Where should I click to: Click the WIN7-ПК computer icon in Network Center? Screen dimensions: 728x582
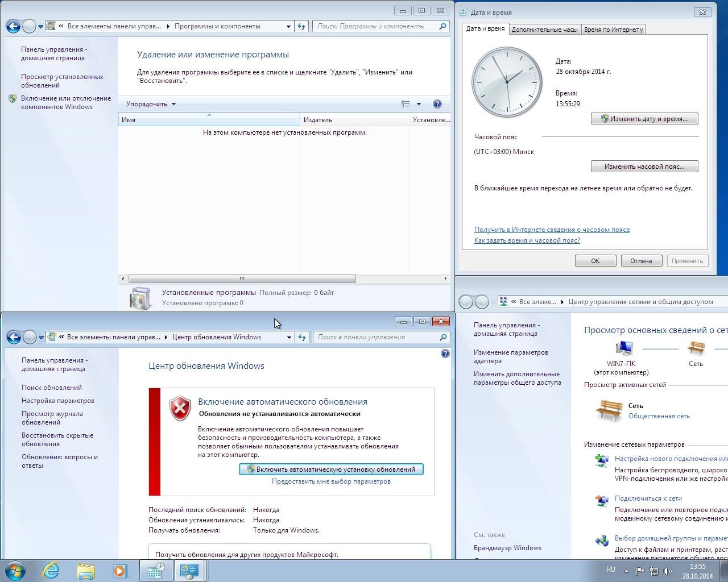pyautogui.click(x=624, y=348)
